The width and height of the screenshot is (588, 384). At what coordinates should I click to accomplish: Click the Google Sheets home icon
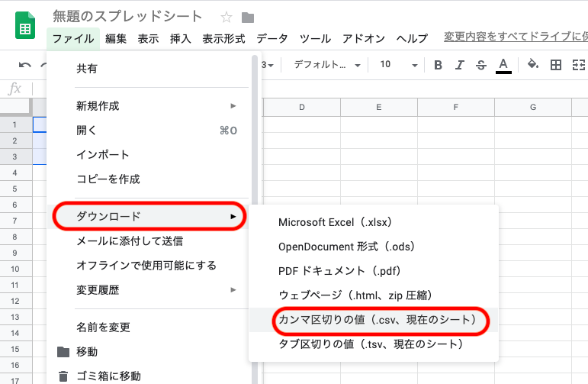25,25
